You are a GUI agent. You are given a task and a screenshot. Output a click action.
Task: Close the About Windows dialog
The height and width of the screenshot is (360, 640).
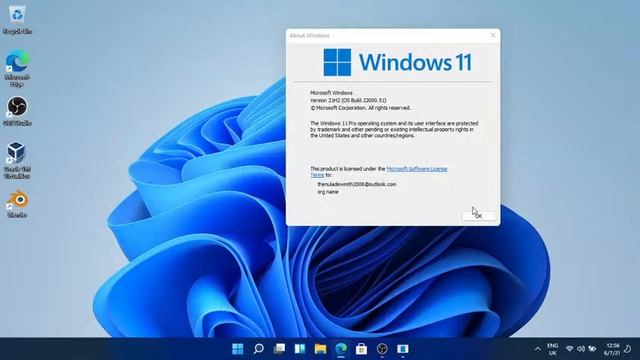pos(493,36)
